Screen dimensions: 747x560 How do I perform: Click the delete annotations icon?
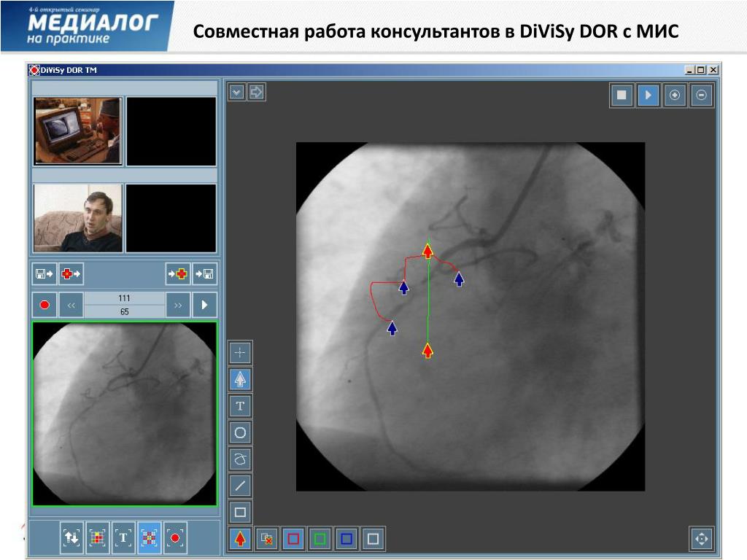[267, 539]
